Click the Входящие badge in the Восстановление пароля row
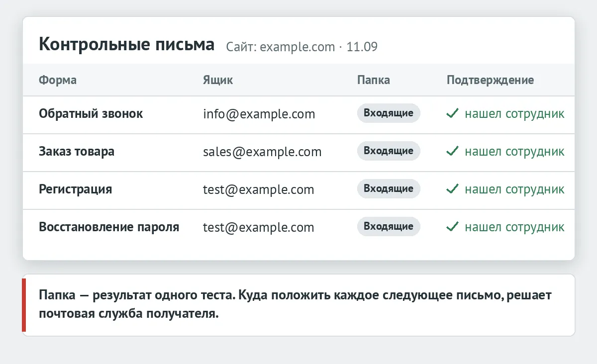The height and width of the screenshot is (364, 597). tap(389, 227)
